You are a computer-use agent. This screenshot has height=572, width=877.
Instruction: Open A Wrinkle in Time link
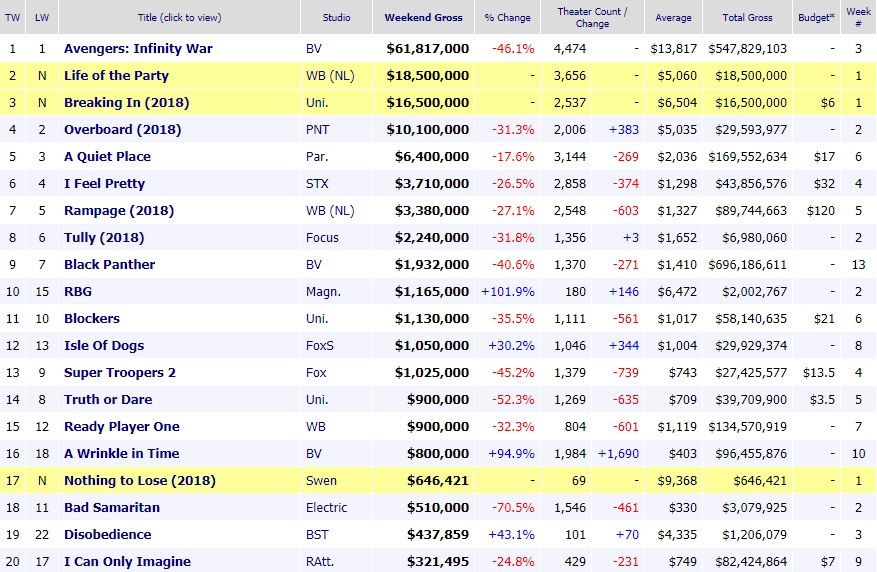pos(122,453)
